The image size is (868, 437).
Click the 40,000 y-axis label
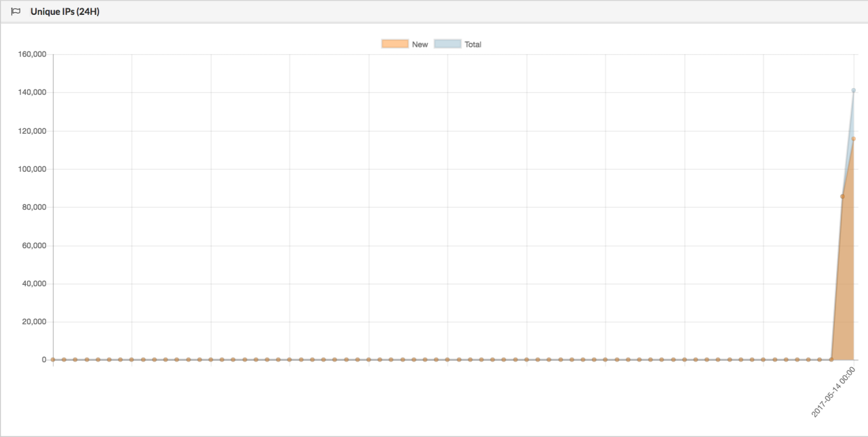pos(35,284)
